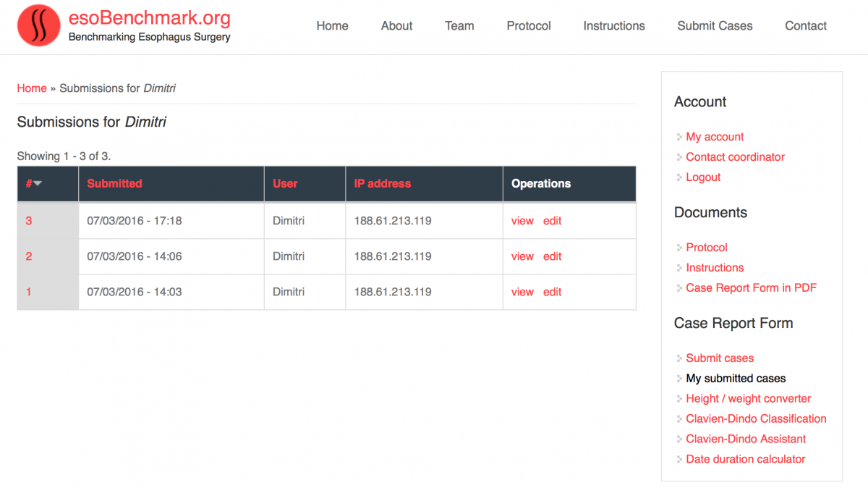Sort by the # column arrow

38,184
